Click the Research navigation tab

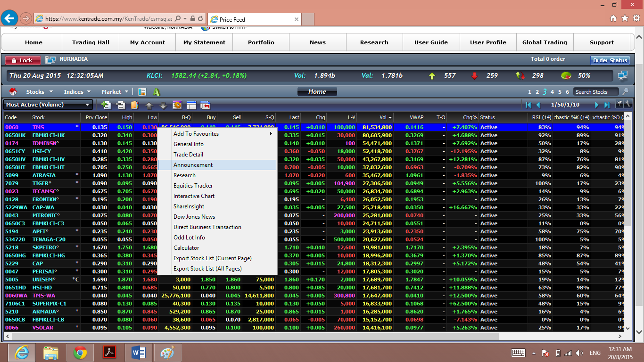pos(374,42)
